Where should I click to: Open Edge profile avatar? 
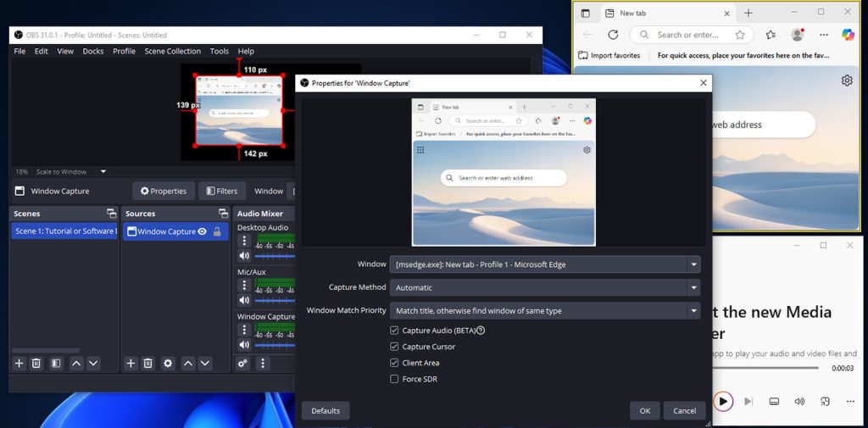(797, 35)
